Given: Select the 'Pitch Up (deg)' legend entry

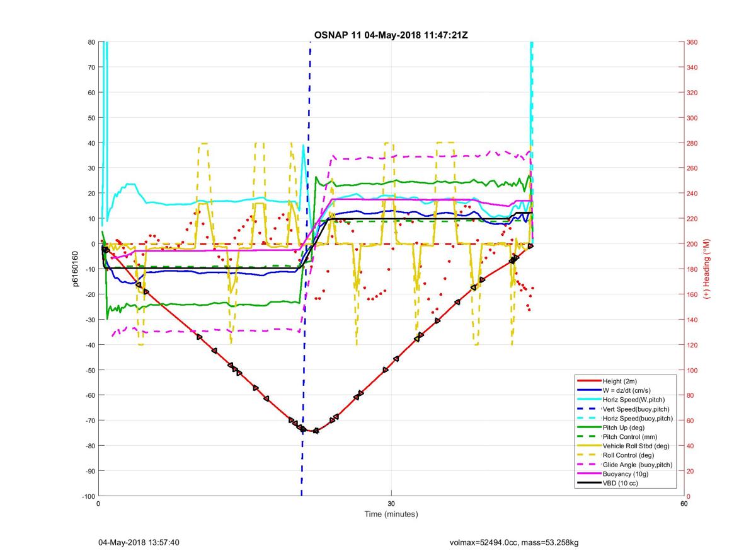Looking at the screenshot, I should (x=626, y=427).
